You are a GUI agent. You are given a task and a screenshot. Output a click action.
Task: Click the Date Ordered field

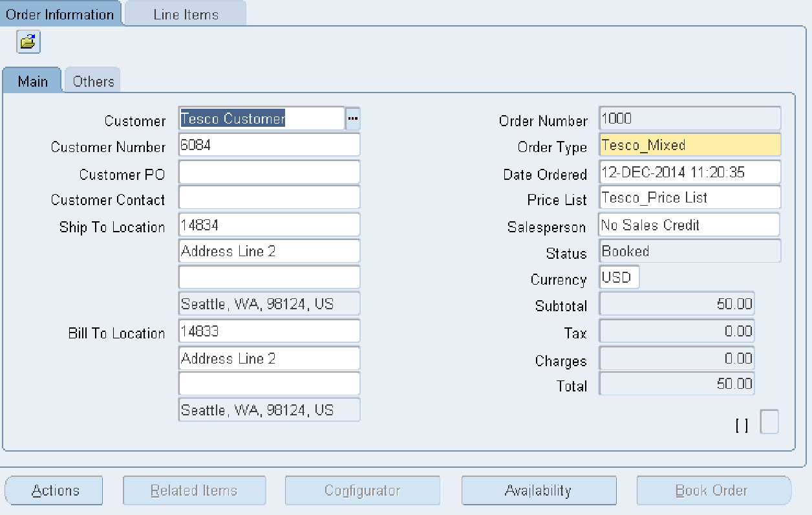pyautogui.click(x=690, y=172)
